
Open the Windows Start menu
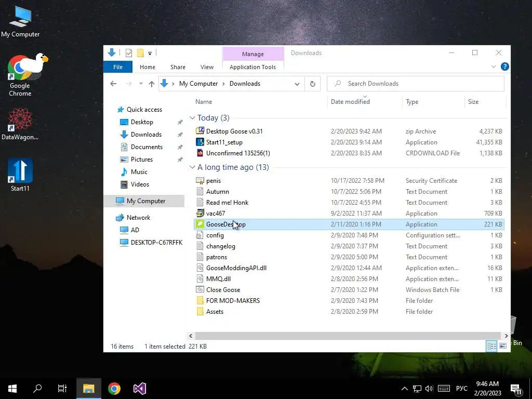pyautogui.click(x=12, y=389)
